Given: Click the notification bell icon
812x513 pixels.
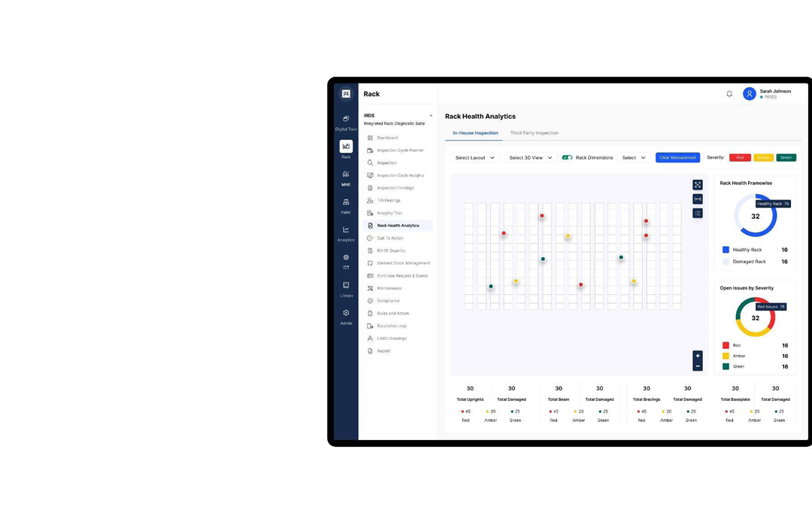Looking at the screenshot, I should point(729,94).
